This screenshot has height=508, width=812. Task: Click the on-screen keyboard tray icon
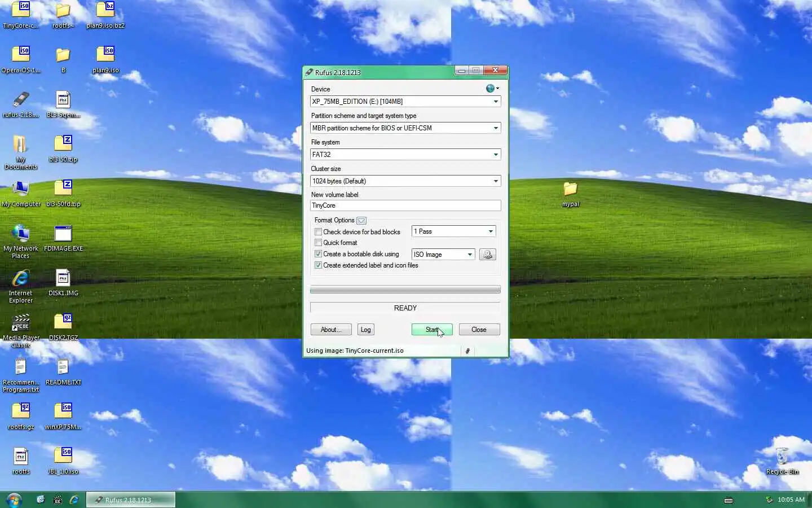tap(729, 500)
